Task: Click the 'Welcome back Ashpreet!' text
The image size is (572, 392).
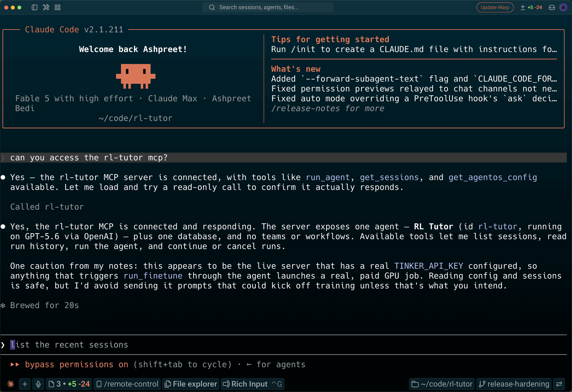Action: click(x=133, y=49)
